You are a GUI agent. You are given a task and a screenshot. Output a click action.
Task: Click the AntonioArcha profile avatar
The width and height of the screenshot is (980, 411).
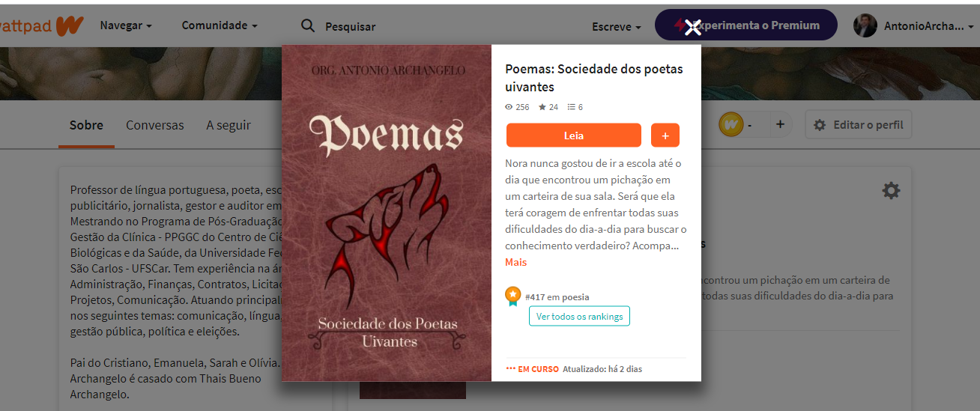tap(865, 25)
